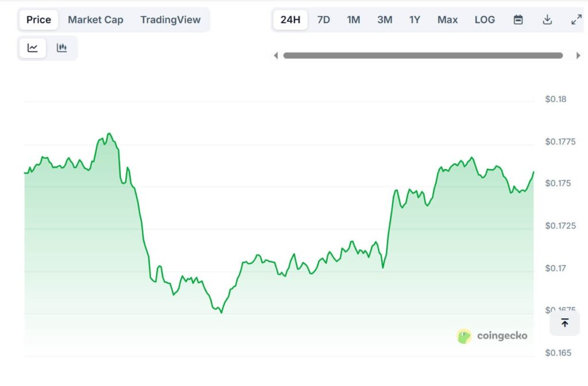Select the 24H time range
This screenshot has height=386, width=588.
coord(290,19)
